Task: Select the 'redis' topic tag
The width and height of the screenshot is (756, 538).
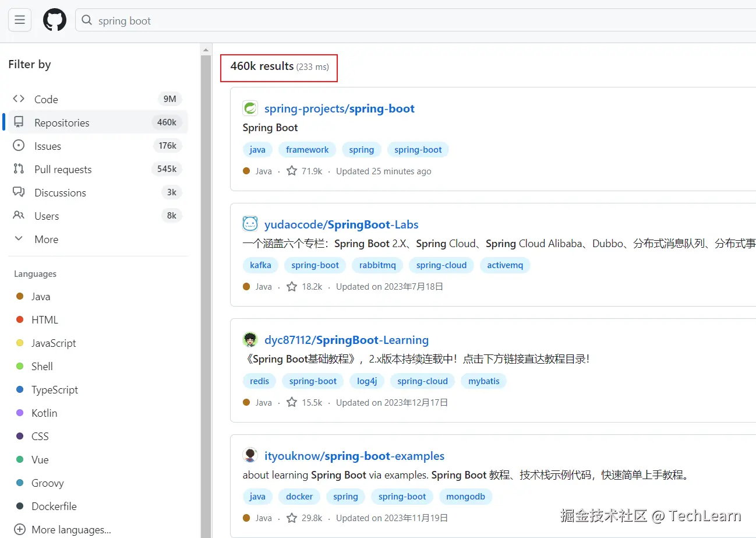Action: click(x=259, y=381)
